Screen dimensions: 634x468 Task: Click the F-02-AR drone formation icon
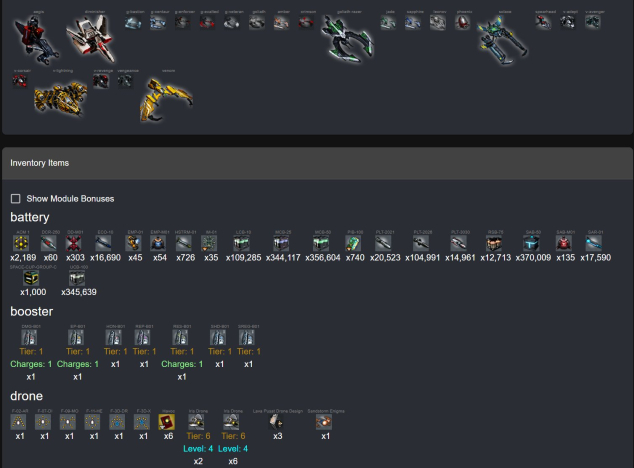click(x=19, y=422)
